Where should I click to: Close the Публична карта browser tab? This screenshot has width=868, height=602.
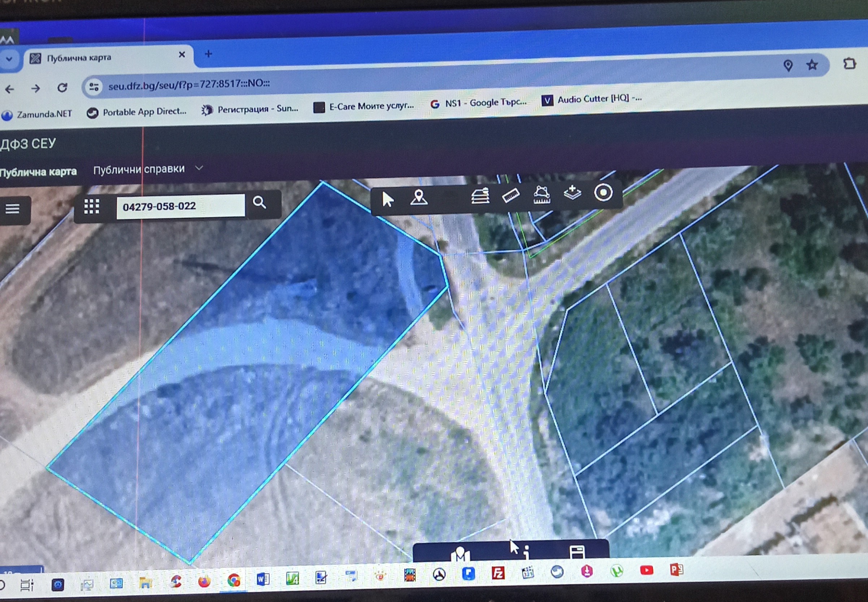182,55
